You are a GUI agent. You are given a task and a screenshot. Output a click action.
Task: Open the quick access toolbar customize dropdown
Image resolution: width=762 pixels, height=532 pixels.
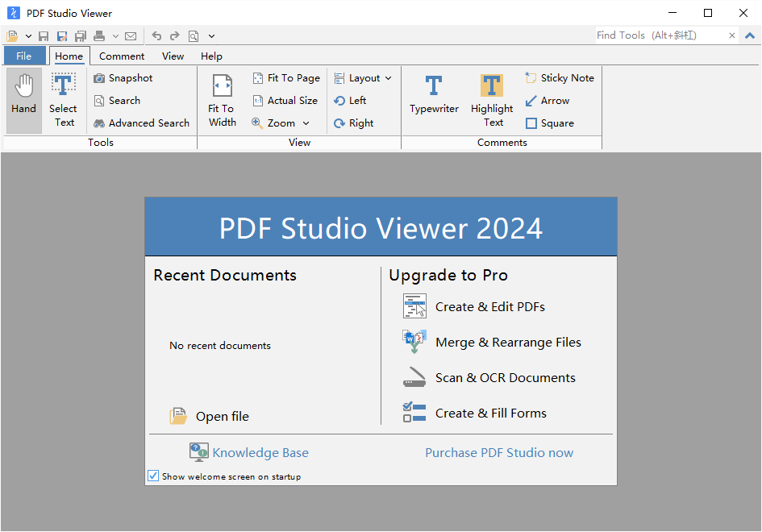tap(211, 36)
